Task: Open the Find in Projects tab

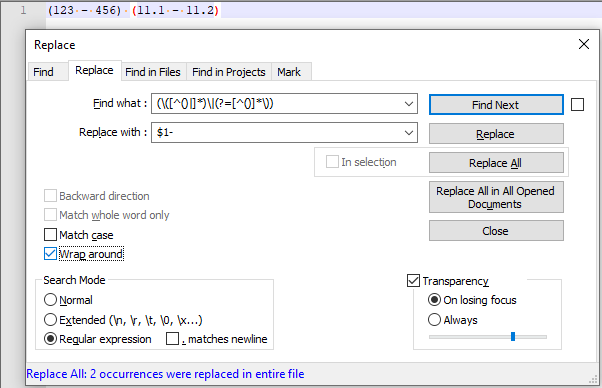Action: [229, 72]
